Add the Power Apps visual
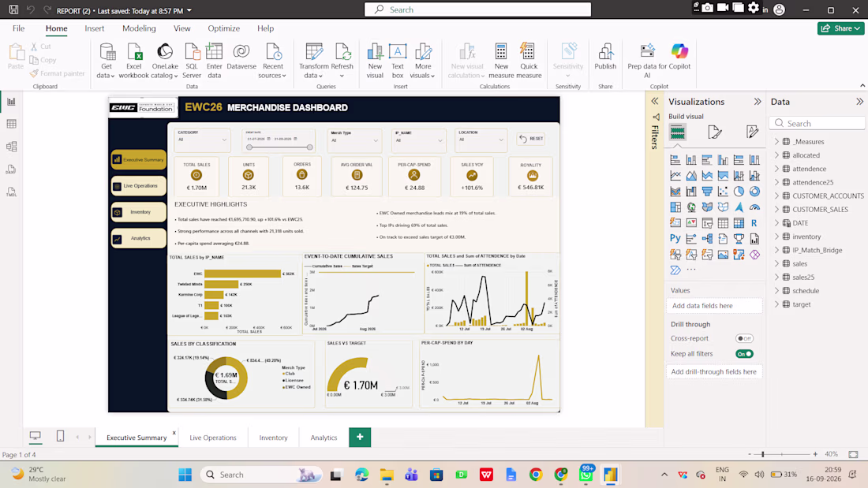The width and height of the screenshot is (868, 488). (x=754, y=255)
